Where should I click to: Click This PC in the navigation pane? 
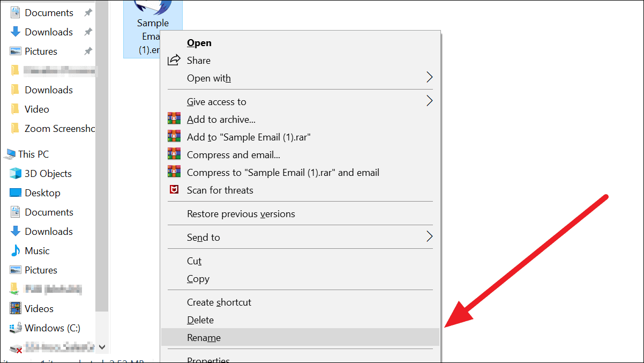point(32,154)
